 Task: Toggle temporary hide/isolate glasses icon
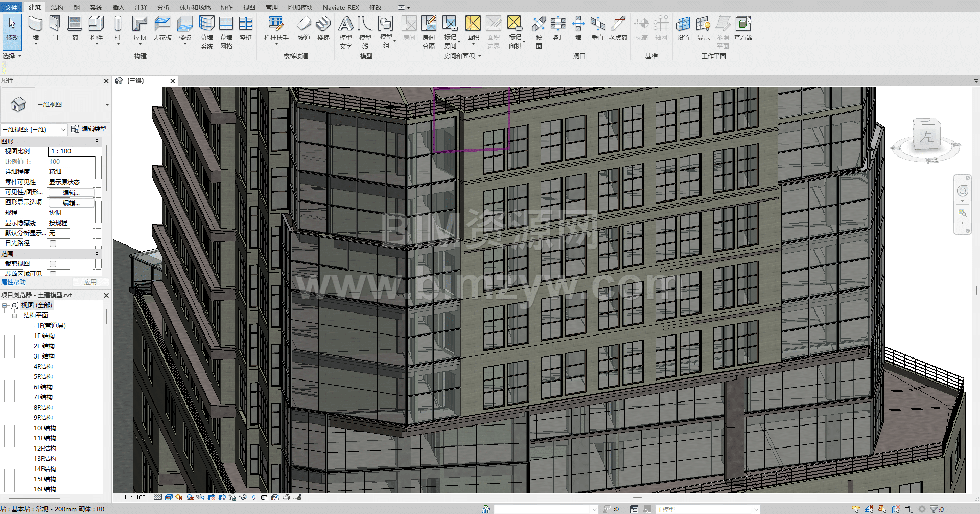243,497
